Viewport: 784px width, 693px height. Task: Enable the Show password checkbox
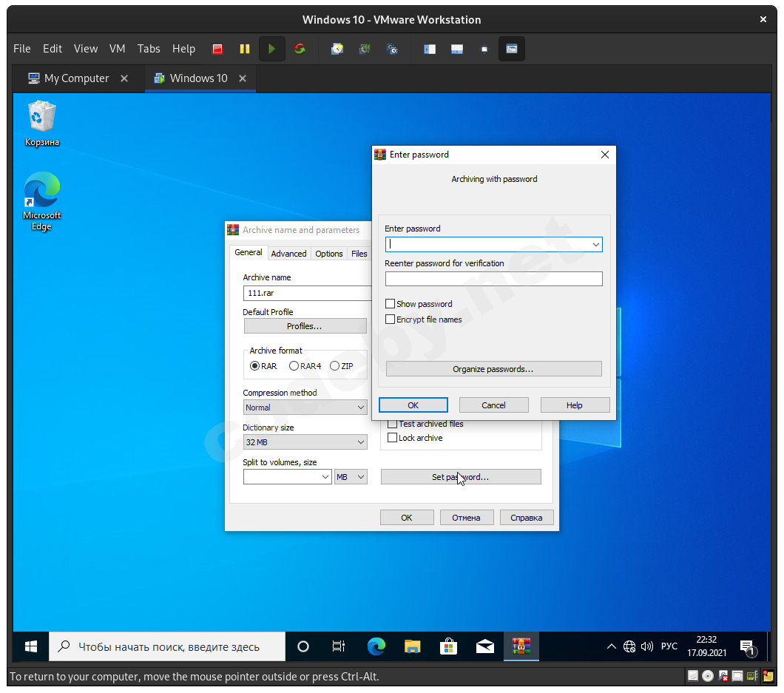(391, 304)
